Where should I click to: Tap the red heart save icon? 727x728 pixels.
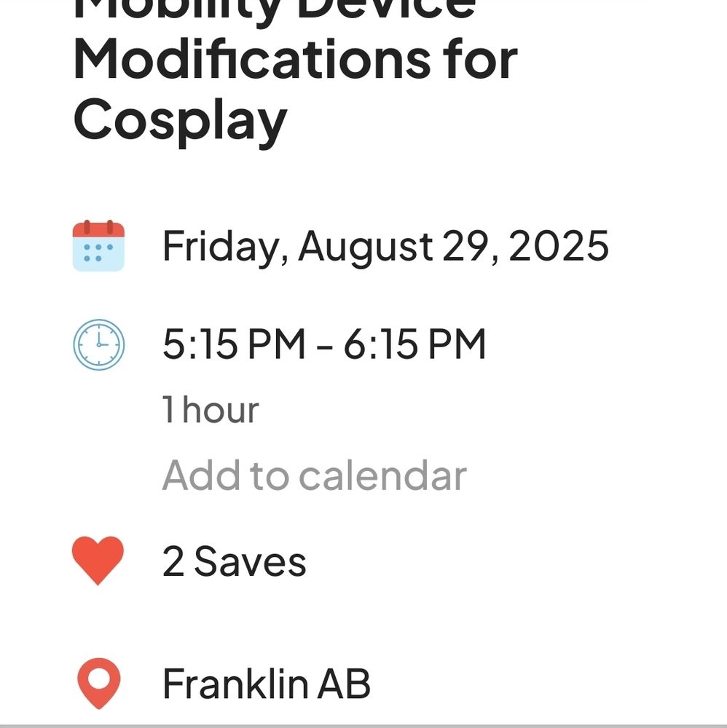[x=98, y=561]
